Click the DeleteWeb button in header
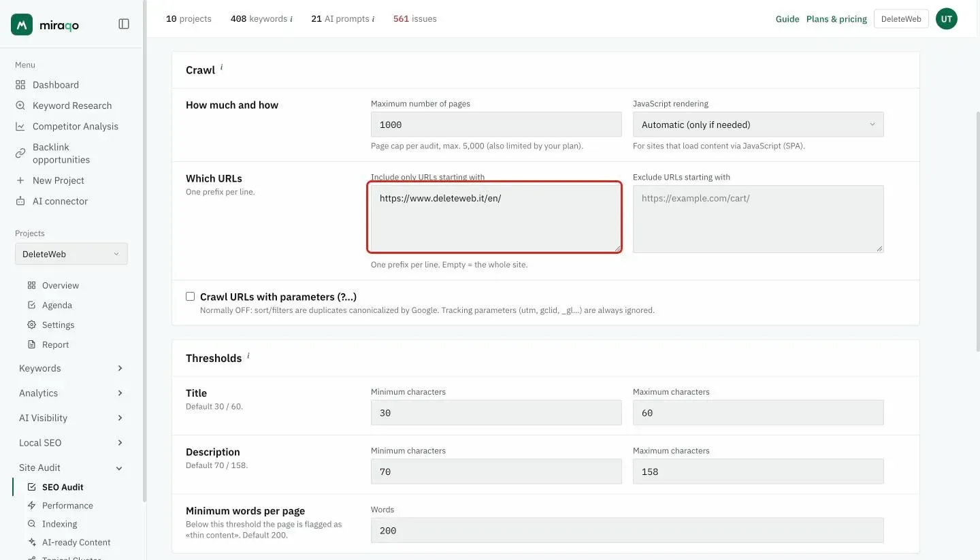980x560 pixels. pyautogui.click(x=901, y=19)
